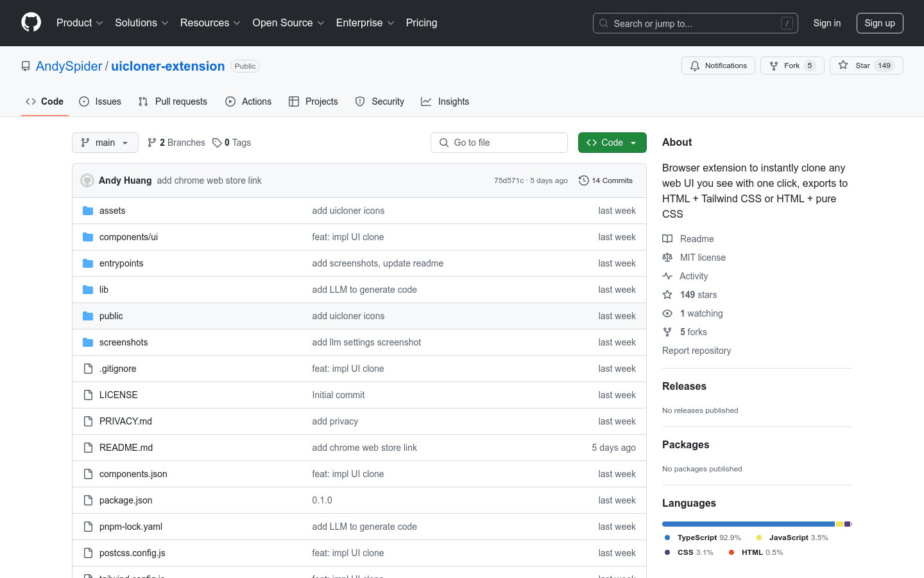Open the LICENSE file

[x=118, y=395]
